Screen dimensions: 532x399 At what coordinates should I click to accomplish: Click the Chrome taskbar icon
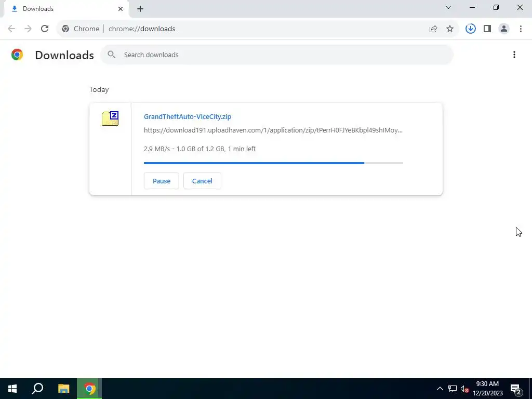coord(89,389)
